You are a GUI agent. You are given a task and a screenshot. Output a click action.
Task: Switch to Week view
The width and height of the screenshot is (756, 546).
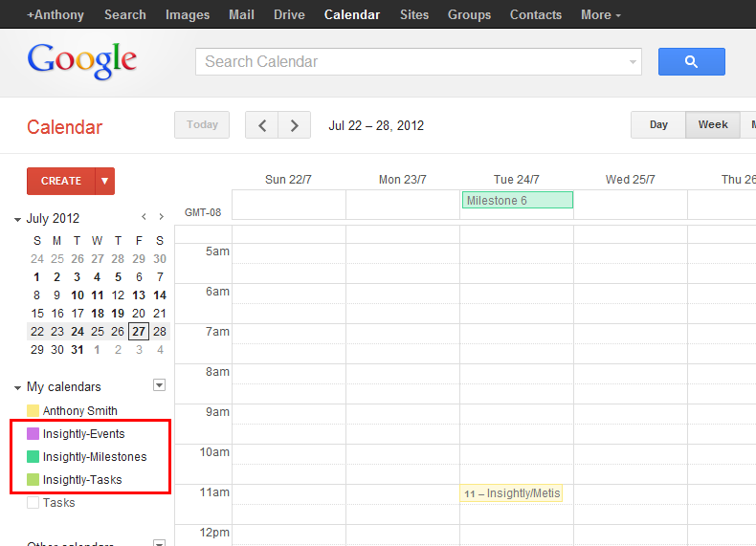(x=713, y=125)
